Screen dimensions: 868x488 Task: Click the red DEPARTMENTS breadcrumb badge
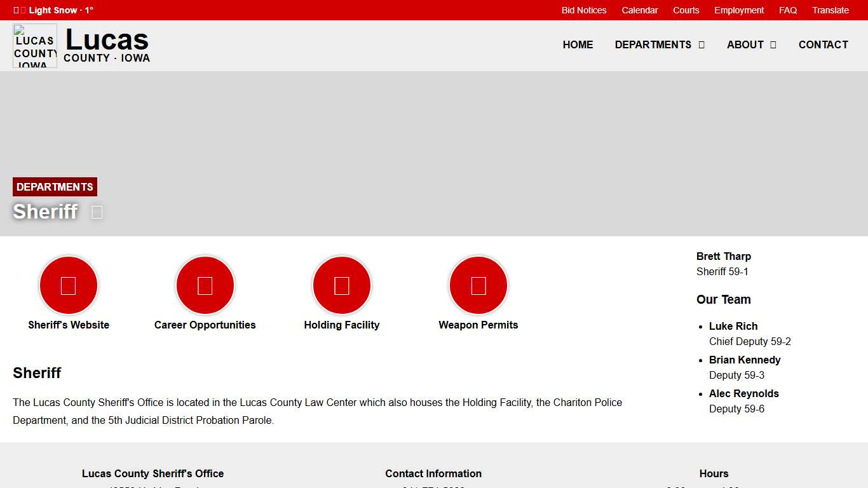coord(55,186)
